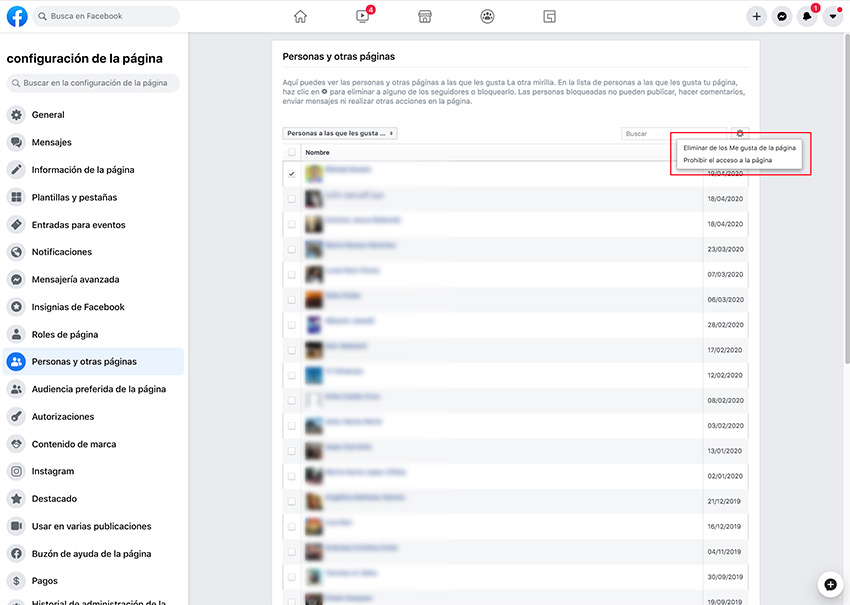Image resolution: width=850 pixels, height=605 pixels.
Task: Open the account menu caret at top right
Action: tap(832, 16)
